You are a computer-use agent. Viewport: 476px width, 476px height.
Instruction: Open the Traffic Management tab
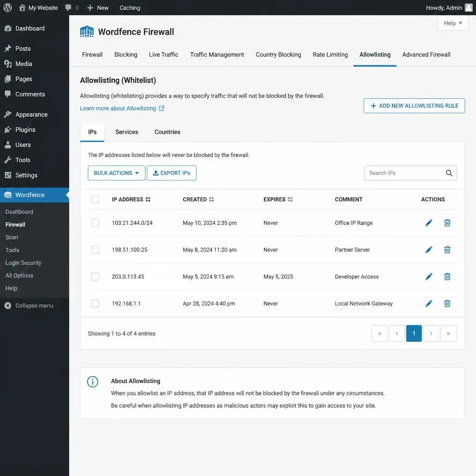point(217,55)
